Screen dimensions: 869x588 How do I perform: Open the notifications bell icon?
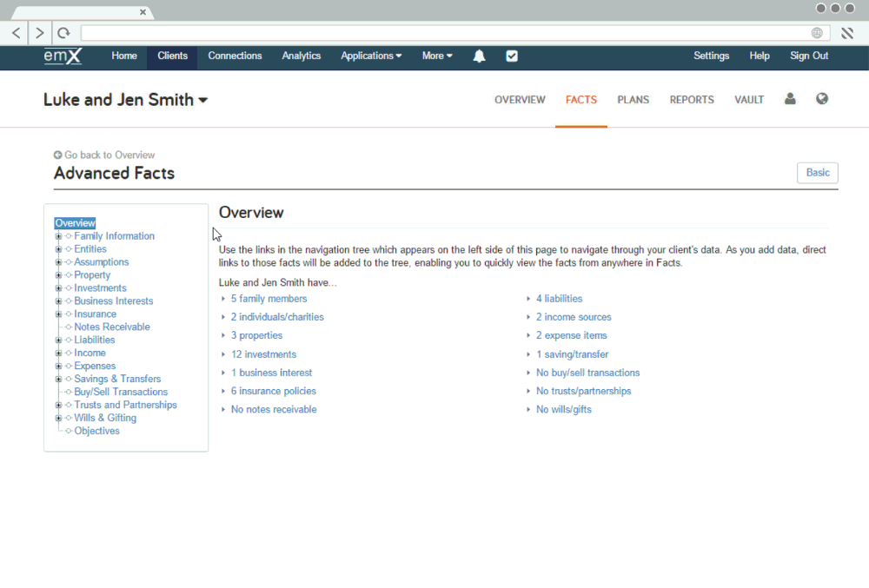point(479,56)
